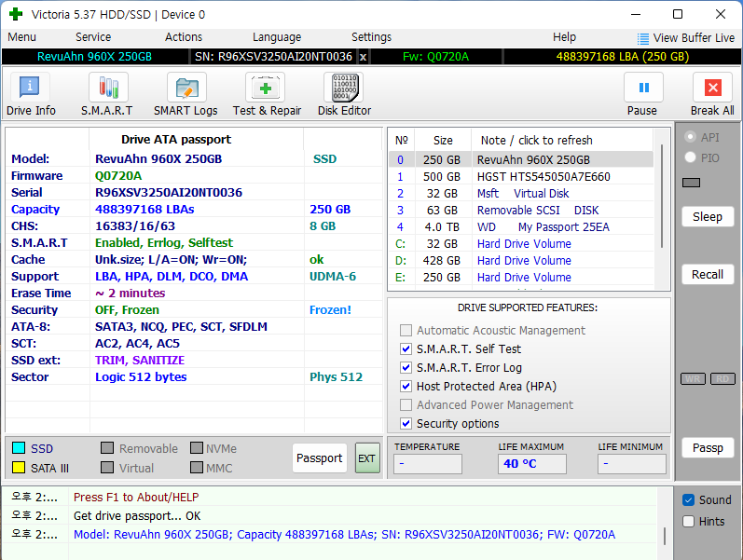Toggle Host Protected Area (HPA) checkbox
Viewport: 743px width, 560px height.
(x=406, y=386)
